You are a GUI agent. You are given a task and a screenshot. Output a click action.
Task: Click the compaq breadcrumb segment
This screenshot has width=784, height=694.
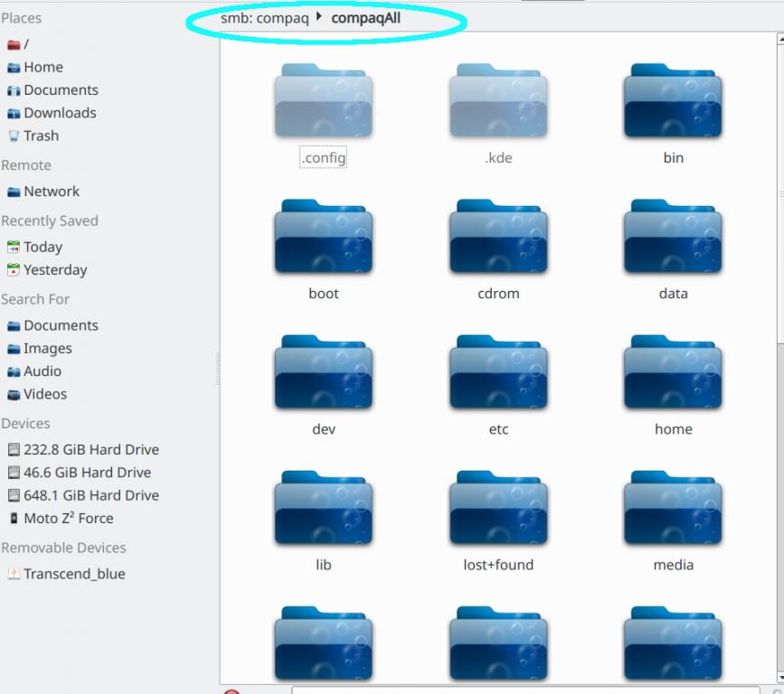tap(283, 18)
